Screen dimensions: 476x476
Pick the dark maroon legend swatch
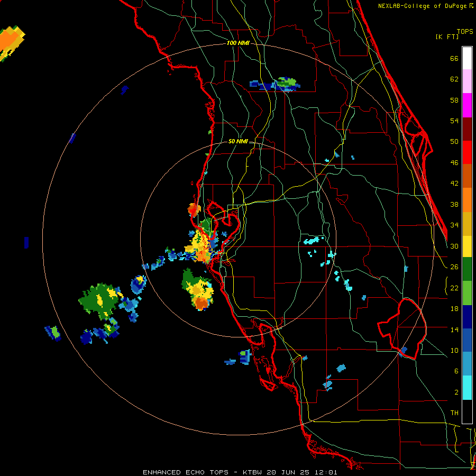(x=467, y=129)
